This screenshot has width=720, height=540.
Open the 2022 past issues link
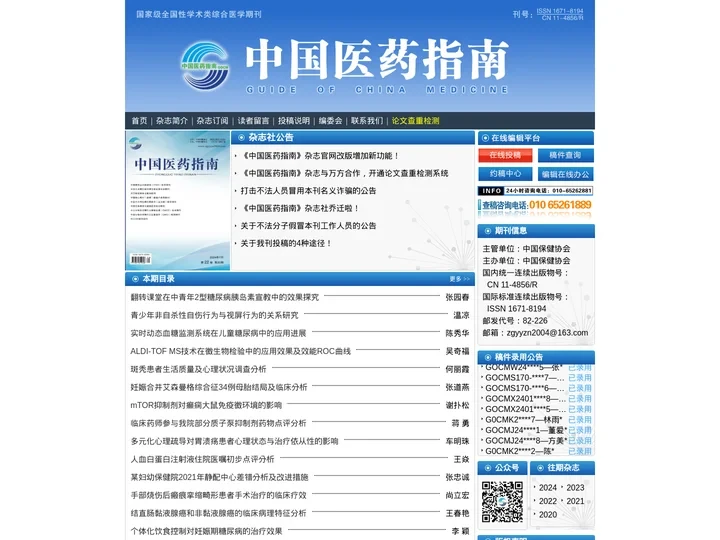[x=548, y=501]
